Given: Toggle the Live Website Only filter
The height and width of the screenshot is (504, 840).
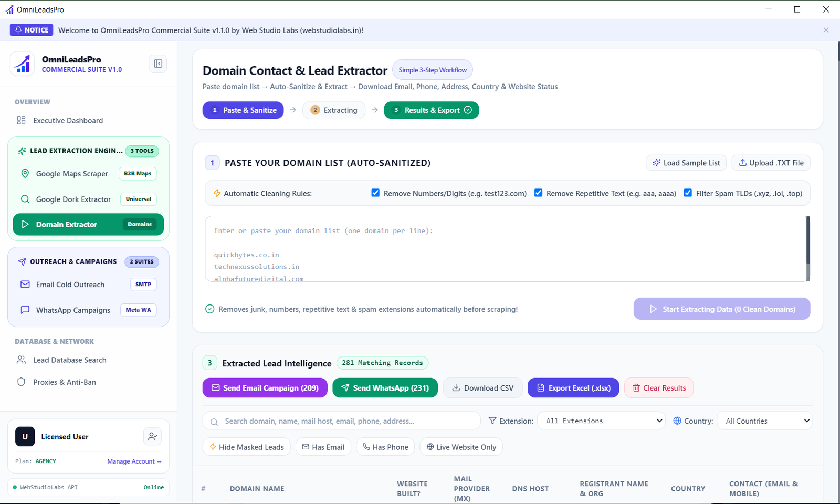Looking at the screenshot, I should (x=461, y=447).
